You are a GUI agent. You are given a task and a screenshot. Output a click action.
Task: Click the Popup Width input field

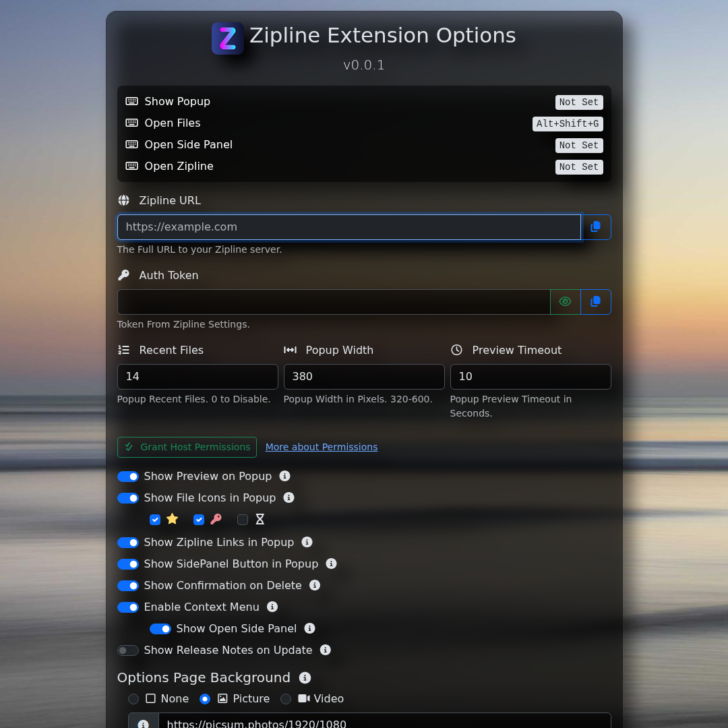364,376
